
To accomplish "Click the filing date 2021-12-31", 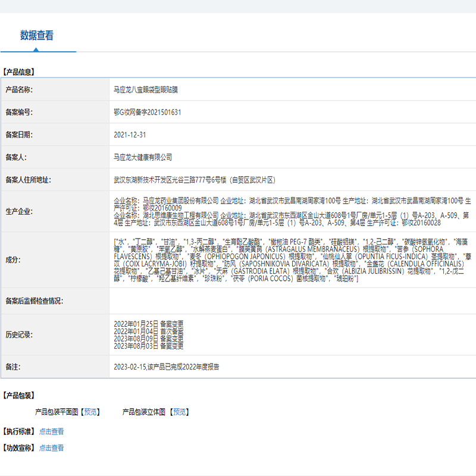I will (129, 135).
